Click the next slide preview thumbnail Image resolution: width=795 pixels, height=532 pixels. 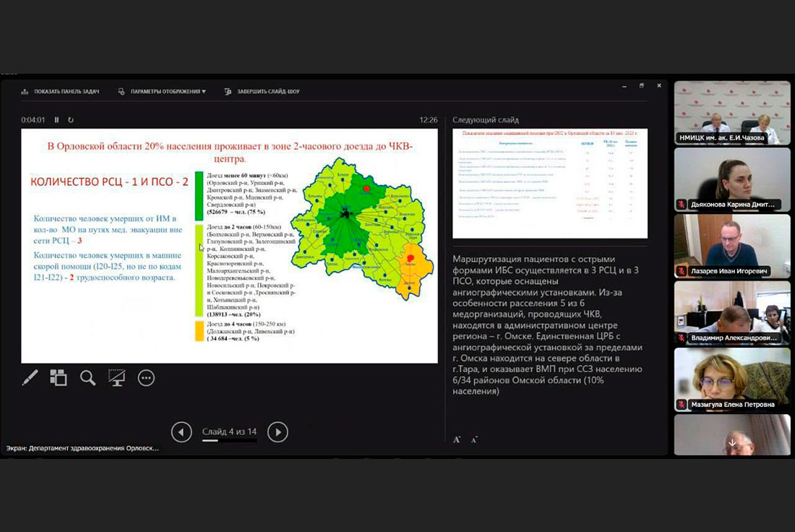[550, 184]
